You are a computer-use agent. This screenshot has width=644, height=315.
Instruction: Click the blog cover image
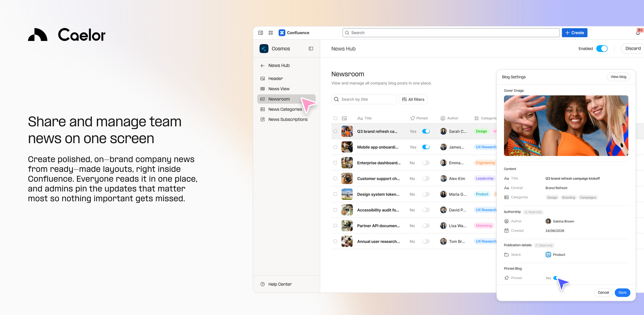pos(566,126)
